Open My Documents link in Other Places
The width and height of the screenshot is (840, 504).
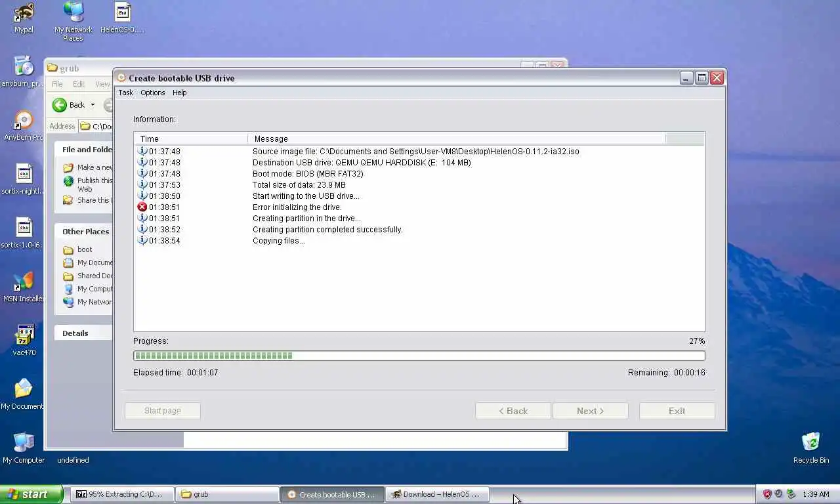94,262
